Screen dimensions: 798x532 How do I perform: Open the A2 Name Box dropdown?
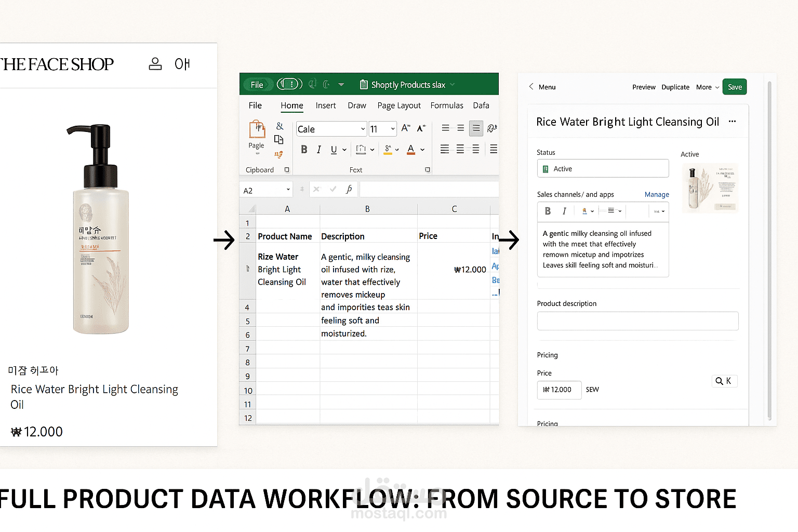tap(288, 190)
